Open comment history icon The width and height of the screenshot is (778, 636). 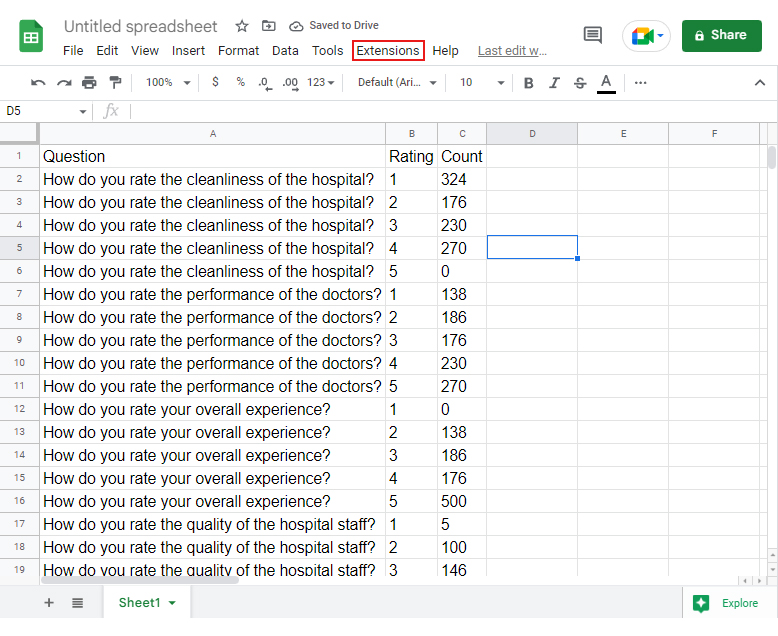tap(593, 35)
